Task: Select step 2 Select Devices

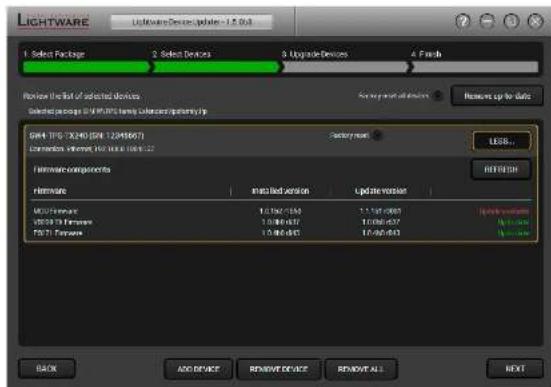Action: coord(181,54)
